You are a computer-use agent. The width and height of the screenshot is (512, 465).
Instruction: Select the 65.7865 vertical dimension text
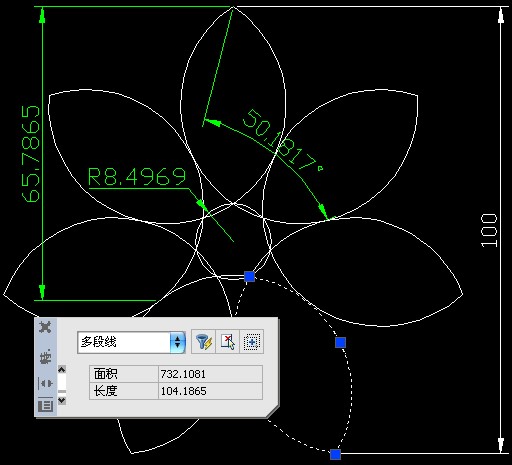point(31,154)
